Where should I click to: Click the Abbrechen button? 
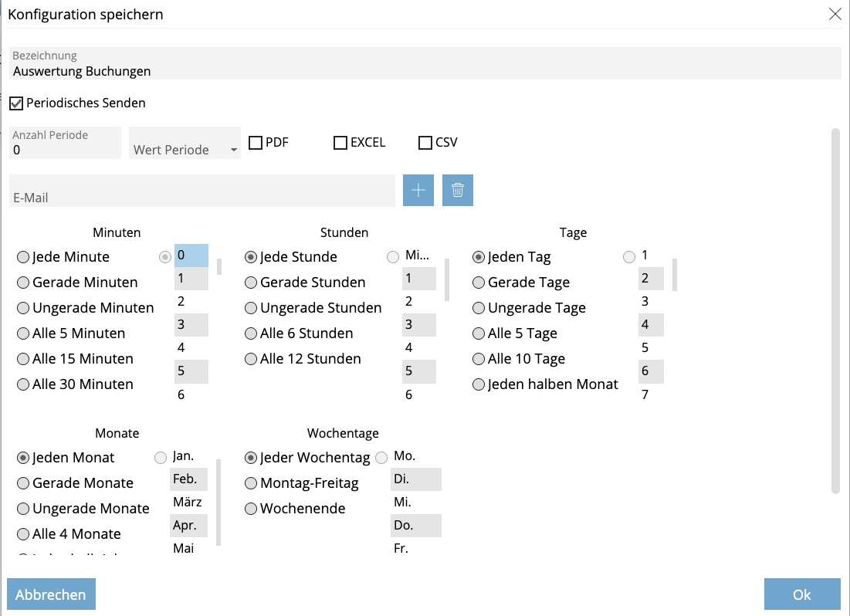pos(51,594)
